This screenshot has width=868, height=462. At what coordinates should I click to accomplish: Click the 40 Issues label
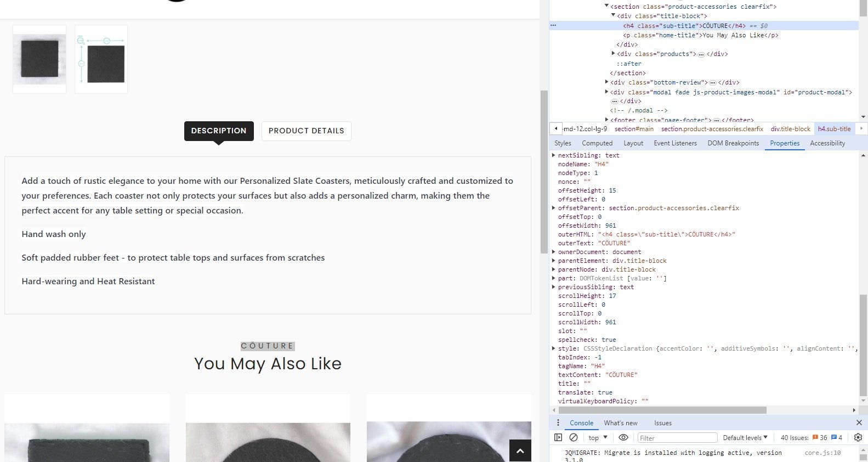click(x=795, y=437)
